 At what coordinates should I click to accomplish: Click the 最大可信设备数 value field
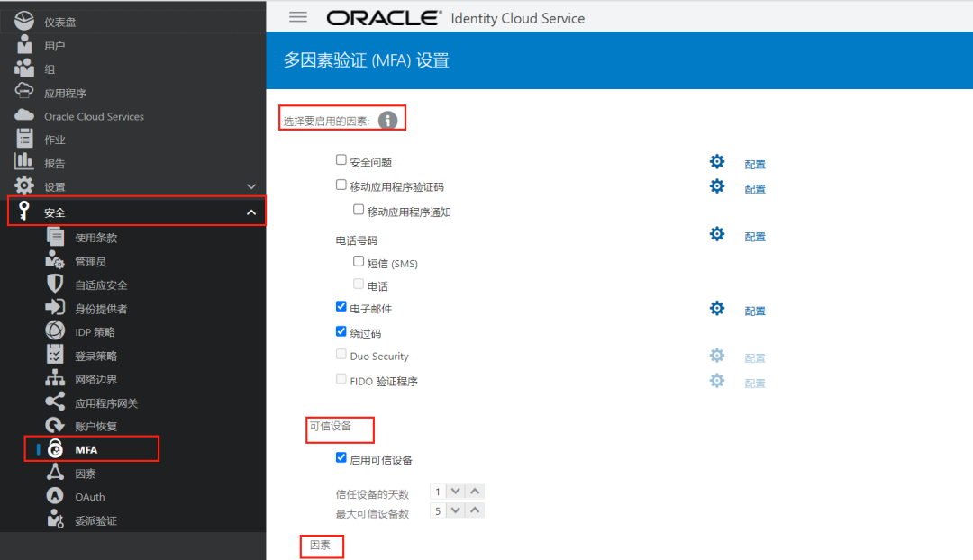[438, 511]
